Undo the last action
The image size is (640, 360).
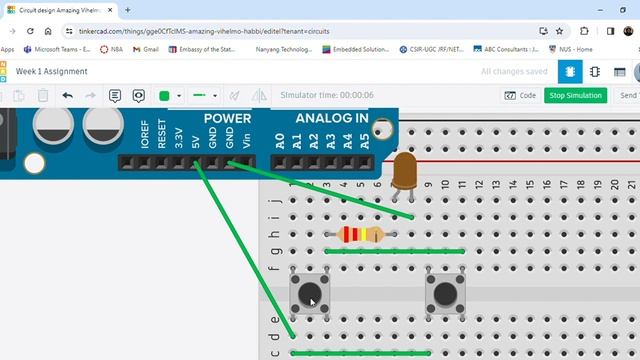click(x=68, y=96)
